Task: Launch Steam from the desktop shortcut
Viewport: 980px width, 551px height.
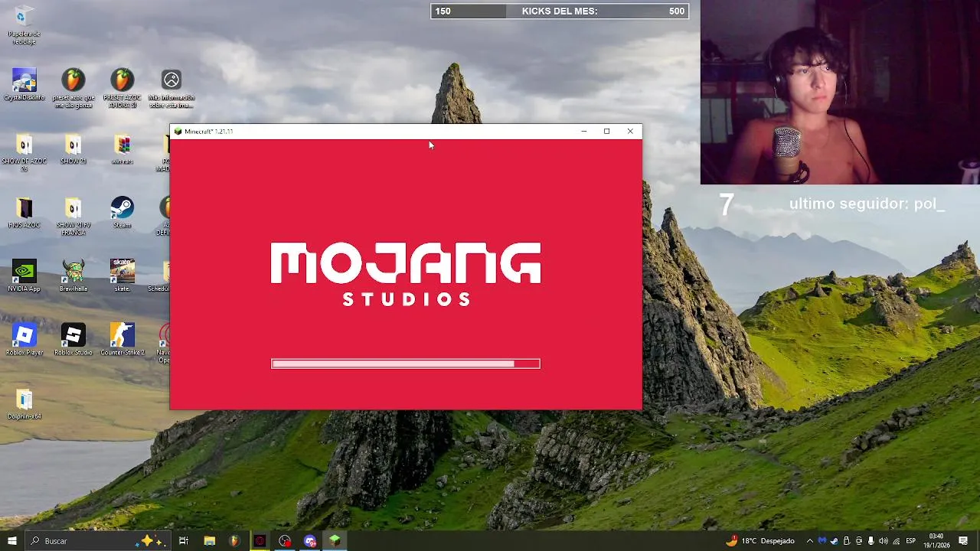Action: (x=122, y=213)
